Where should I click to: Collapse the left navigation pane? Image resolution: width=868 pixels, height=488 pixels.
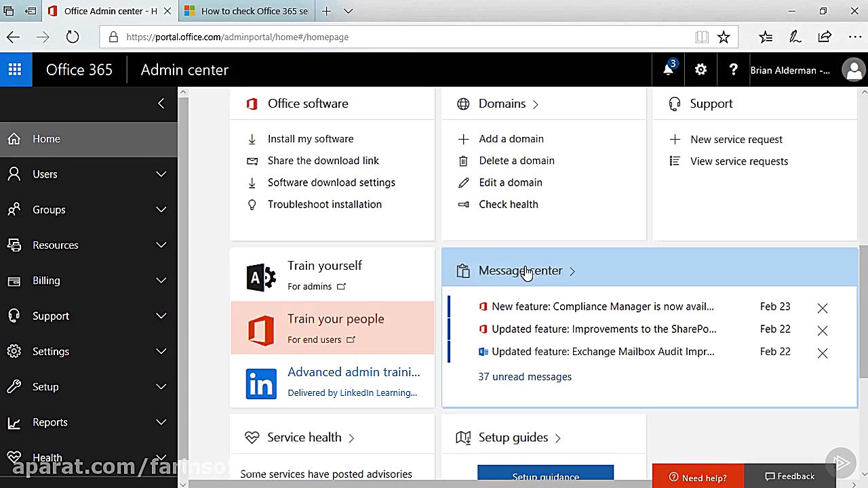161,103
